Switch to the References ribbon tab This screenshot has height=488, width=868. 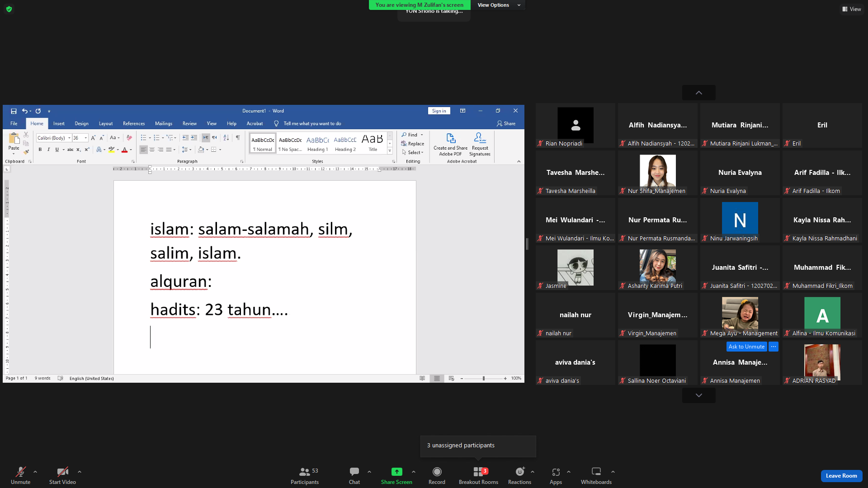[x=134, y=123]
